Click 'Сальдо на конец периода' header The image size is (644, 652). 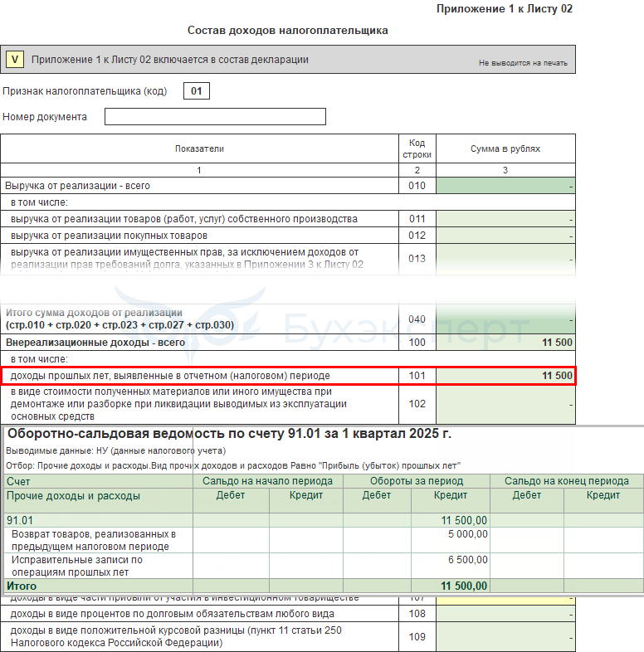(x=567, y=481)
